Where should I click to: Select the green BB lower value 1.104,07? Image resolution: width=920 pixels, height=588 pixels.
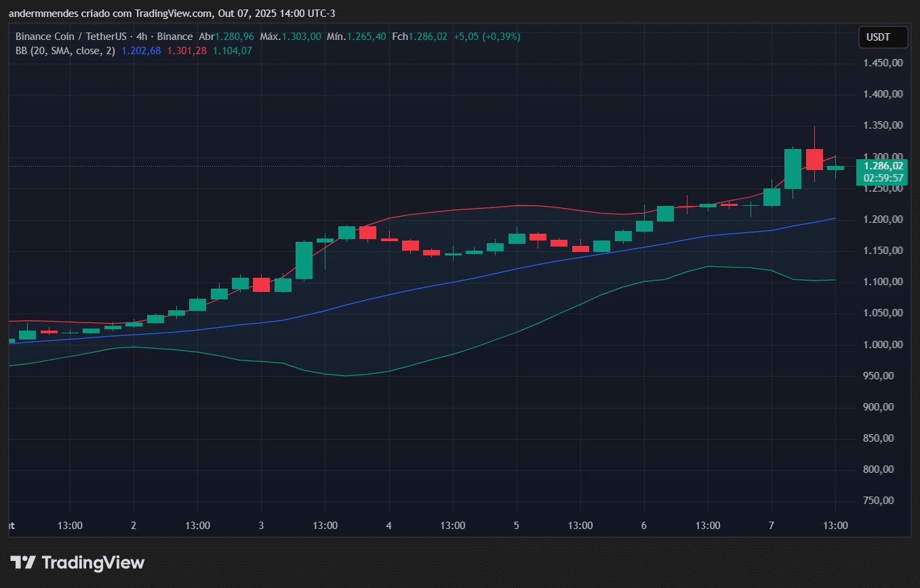tap(232, 50)
